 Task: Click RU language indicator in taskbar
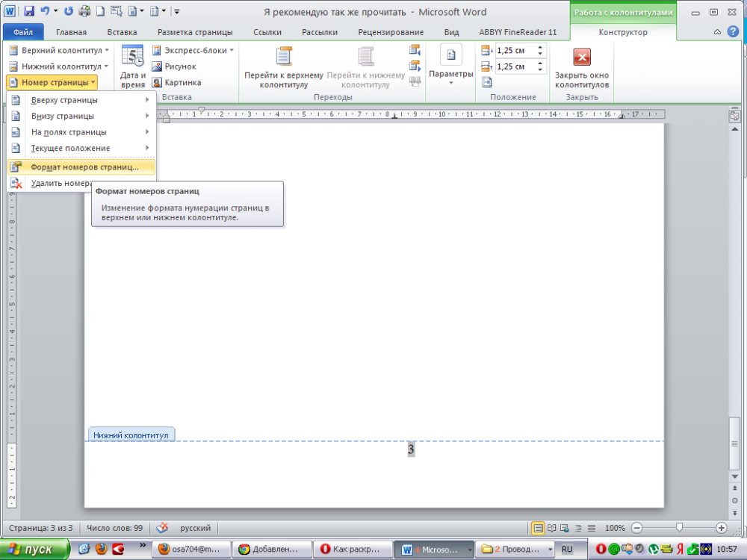tap(567, 549)
